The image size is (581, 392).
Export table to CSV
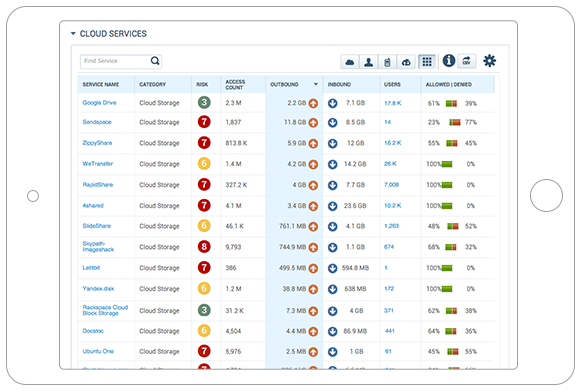[467, 61]
